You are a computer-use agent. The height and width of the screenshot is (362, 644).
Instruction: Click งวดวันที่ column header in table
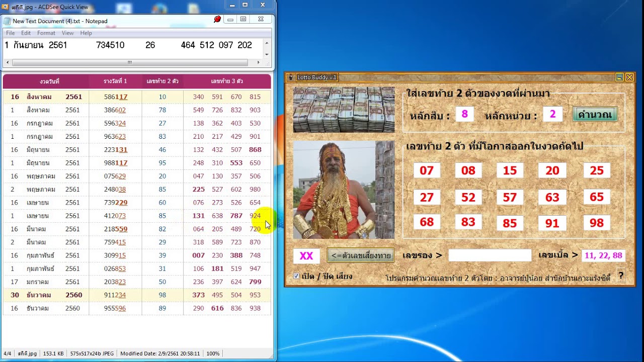49,81
